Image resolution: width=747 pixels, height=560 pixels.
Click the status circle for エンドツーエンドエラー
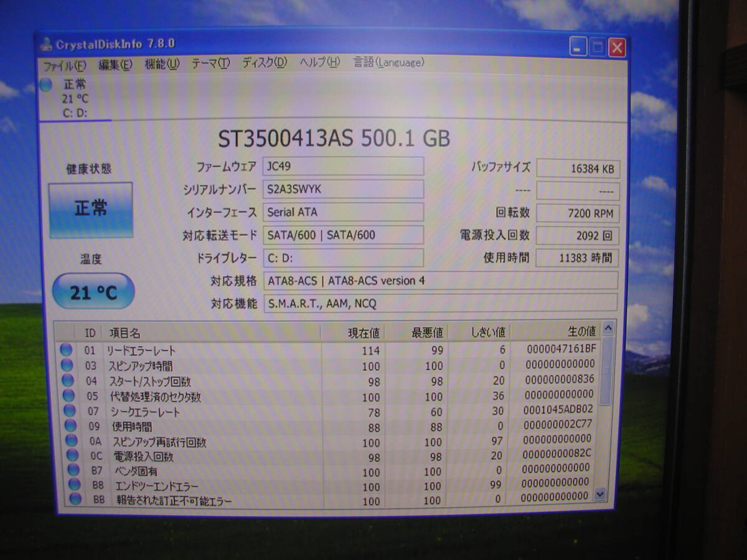click(75, 485)
